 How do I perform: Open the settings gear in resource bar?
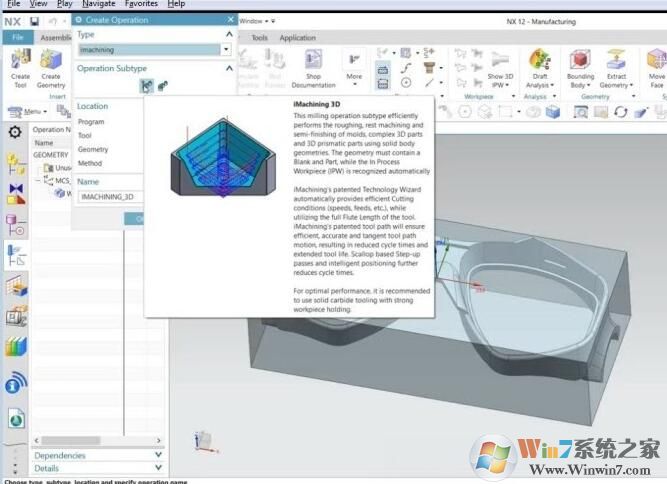click(15, 132)
